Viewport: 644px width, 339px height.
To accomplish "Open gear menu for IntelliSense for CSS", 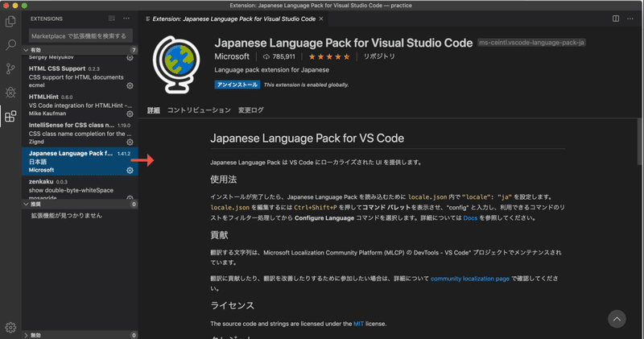I will click(130, 143).
